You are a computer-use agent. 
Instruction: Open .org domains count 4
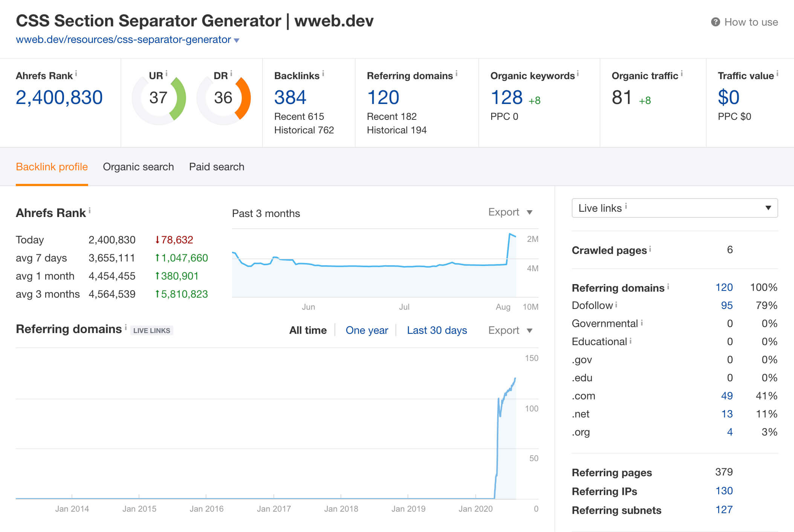(730, 432)
